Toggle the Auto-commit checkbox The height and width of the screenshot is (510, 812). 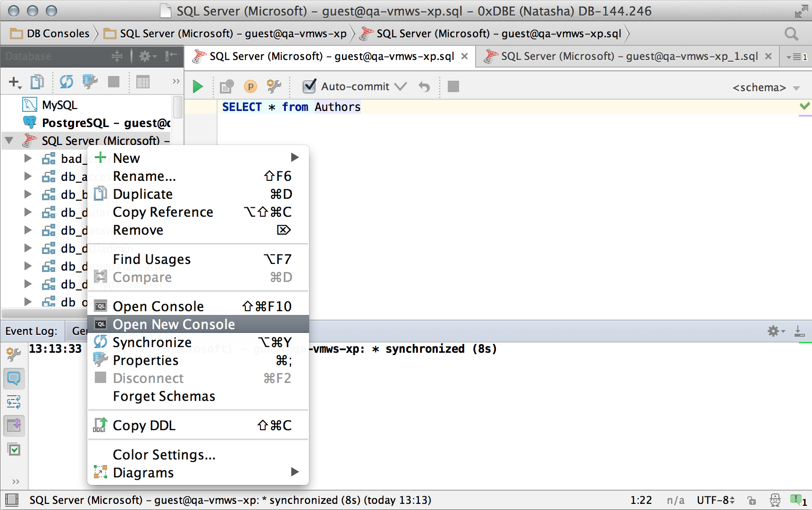pos(310,86)
